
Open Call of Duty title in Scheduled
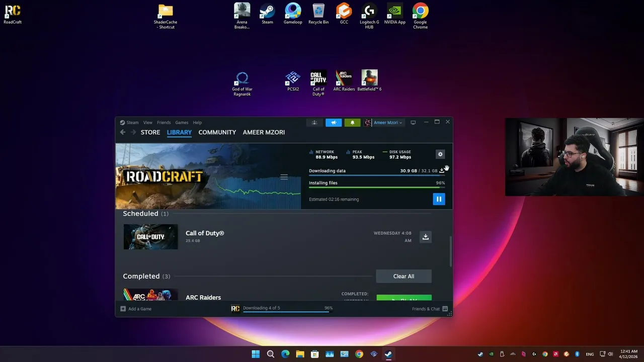205,233
